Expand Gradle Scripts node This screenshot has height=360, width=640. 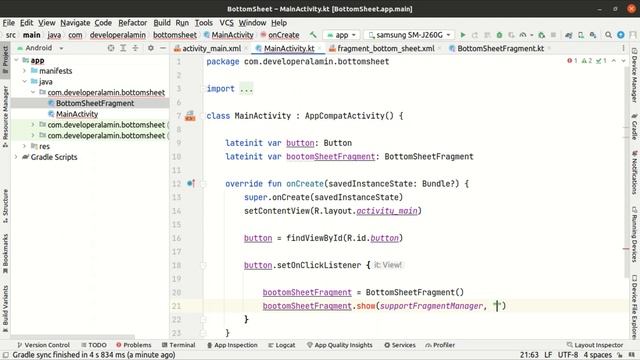pyautogui.click(x=16, y=157)
